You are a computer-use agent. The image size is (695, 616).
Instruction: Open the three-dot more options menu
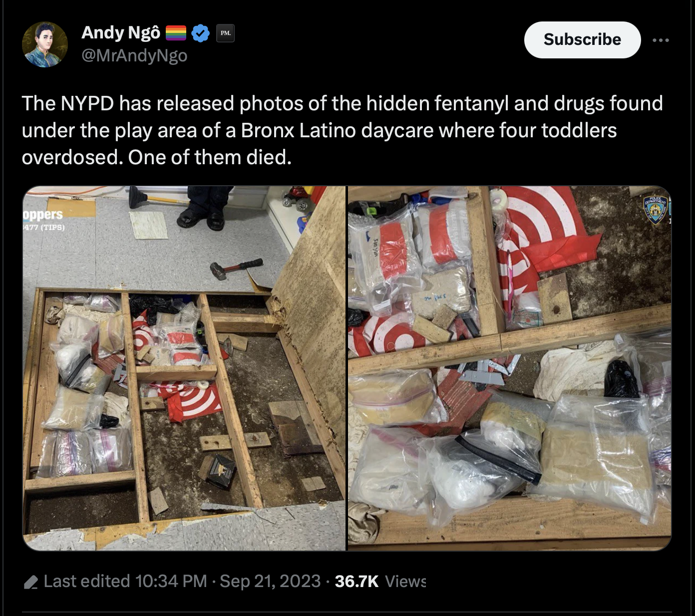(661, 40)
